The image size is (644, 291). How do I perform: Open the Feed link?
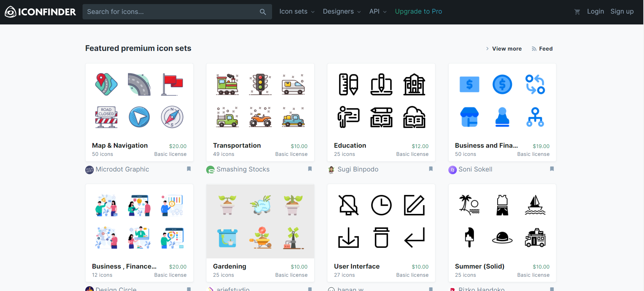542,49
